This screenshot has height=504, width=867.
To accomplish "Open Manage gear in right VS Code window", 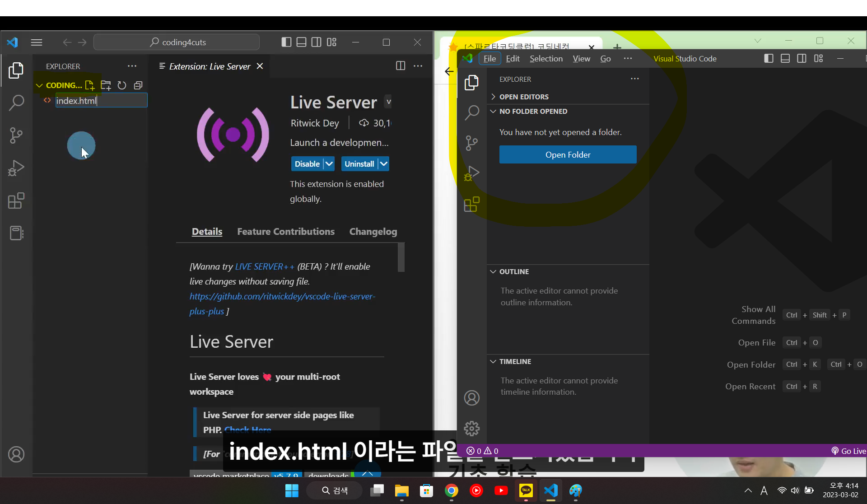I will 472,428.
